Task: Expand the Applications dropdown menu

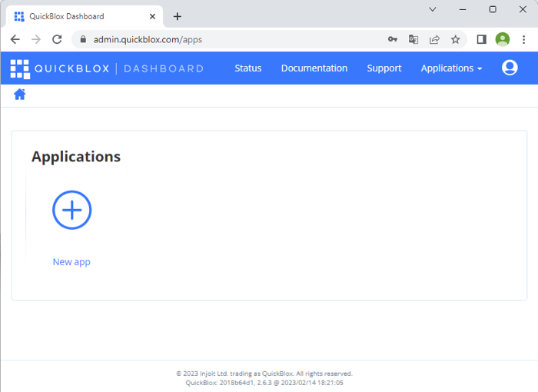Action: point(451,68)
